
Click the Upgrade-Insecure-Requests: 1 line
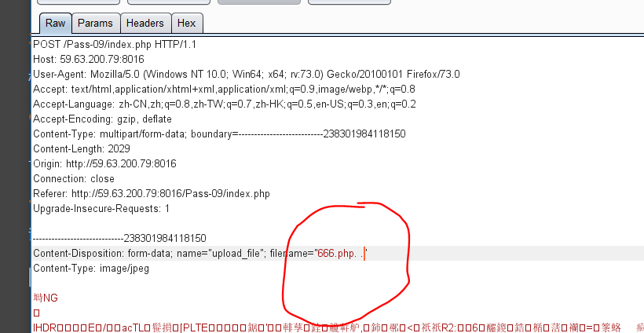pos(101,209)
